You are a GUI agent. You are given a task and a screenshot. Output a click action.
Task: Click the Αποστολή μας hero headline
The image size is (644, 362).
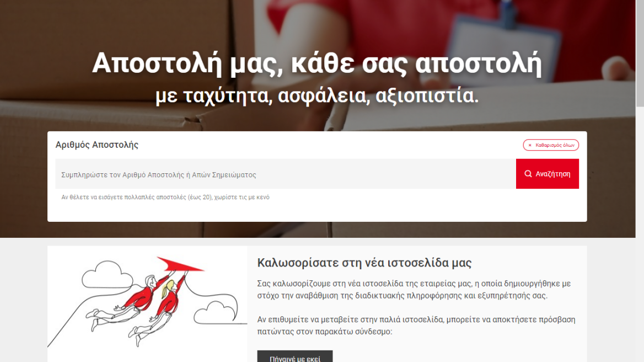click(x=318, y=63)
